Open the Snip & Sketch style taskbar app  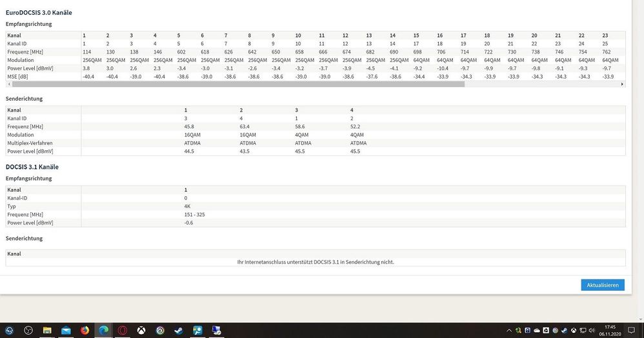[x=197, y=330]
